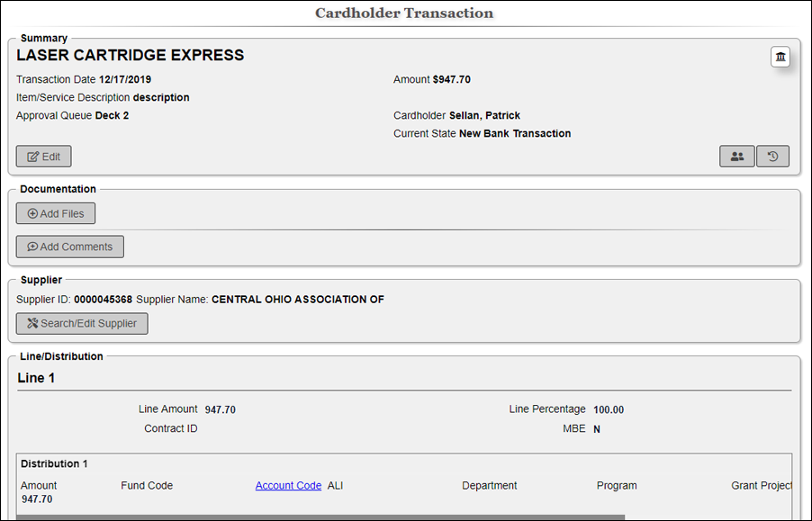Select the Distribution 1 amount 947.70
The width and height of the screenshot is (812, 521).
pyautogui.click(x=37, y=499)
